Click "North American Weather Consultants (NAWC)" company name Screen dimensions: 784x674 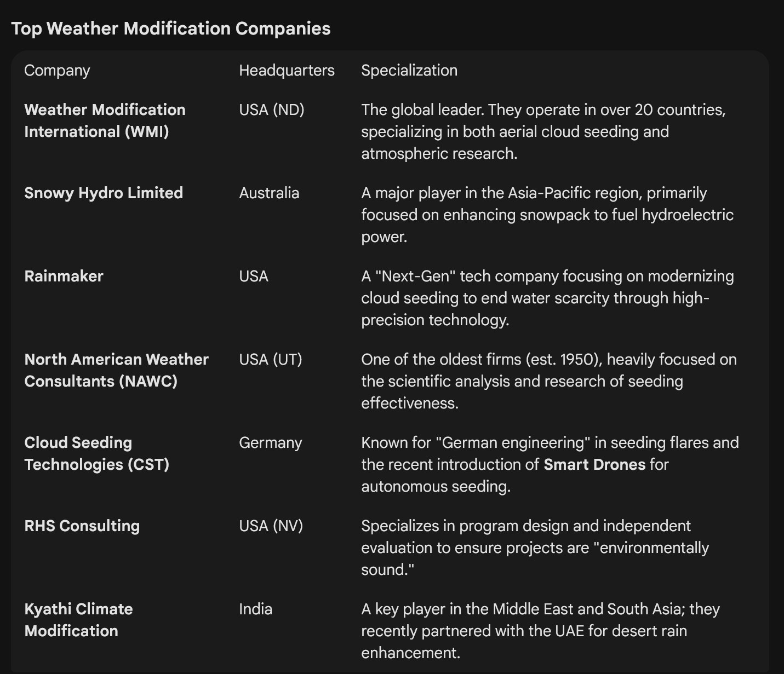[117, 370]
